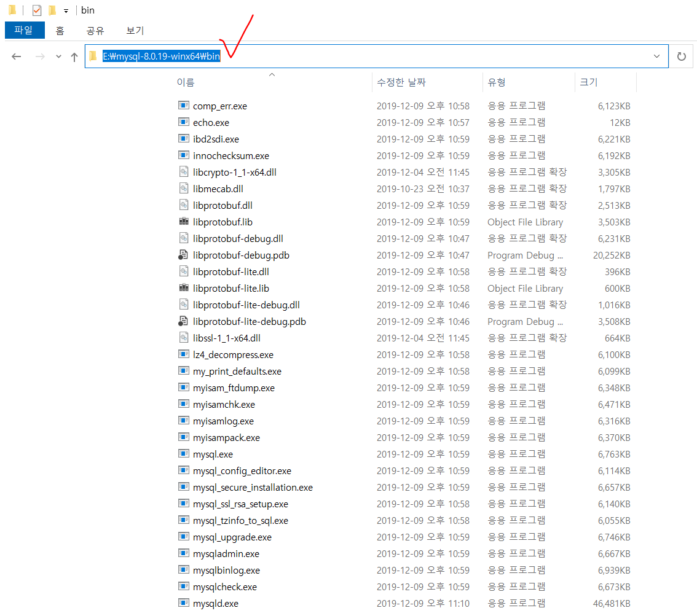Refresh the folder view
Viewport: 697px width, 616px height.
pyautogui.click(x=681, y=57)
